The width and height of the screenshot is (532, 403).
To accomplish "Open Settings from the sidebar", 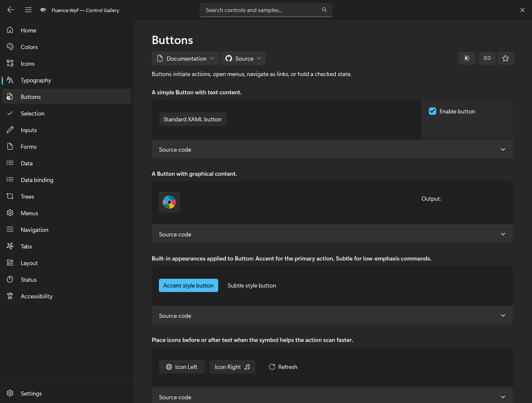I will [x=66, y=393].
